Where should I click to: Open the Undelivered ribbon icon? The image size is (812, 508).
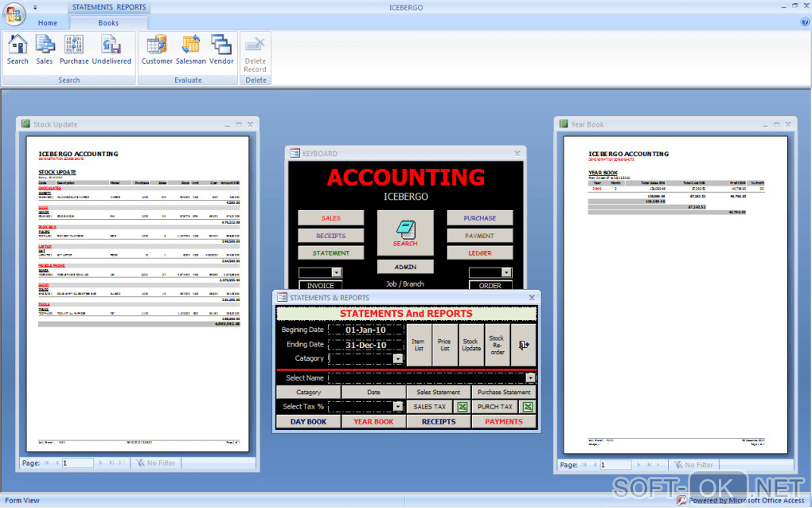click(111, 49)
